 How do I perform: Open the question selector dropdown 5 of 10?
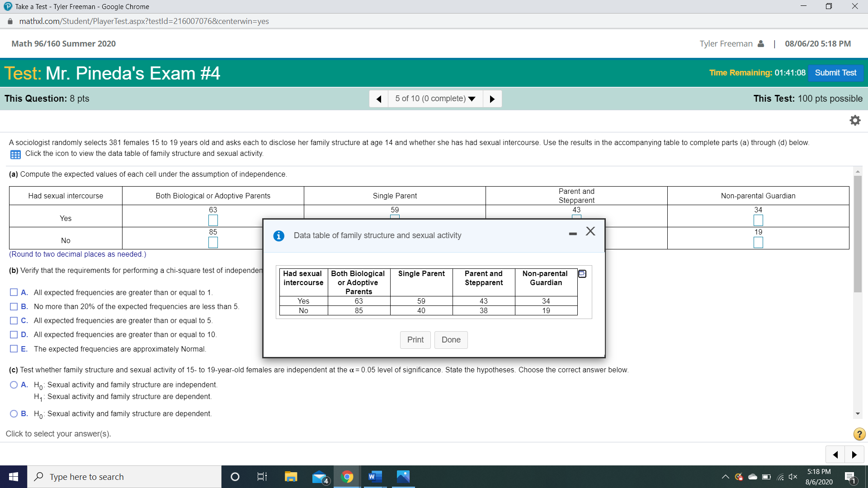(435, 99)
